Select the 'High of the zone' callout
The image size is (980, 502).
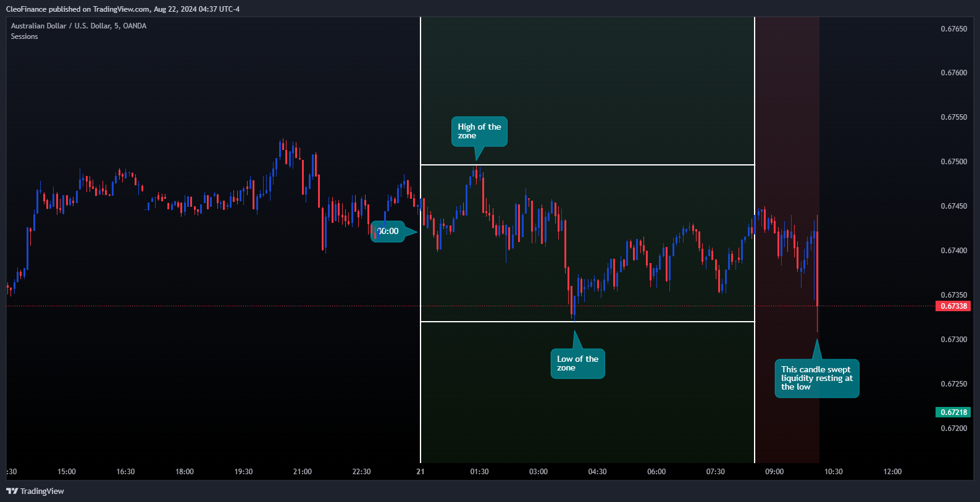click(x=479, y=132)
